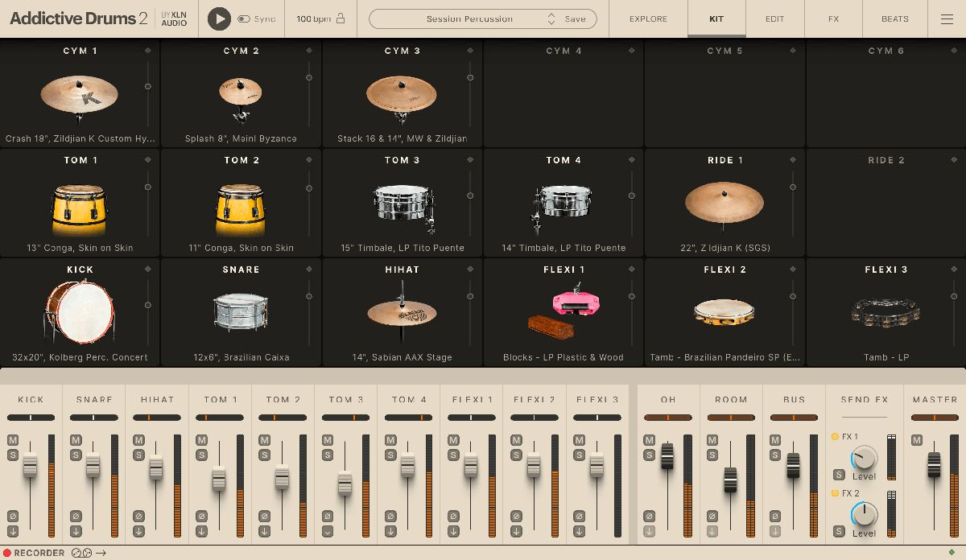Save the current preset

coord(575,19)
